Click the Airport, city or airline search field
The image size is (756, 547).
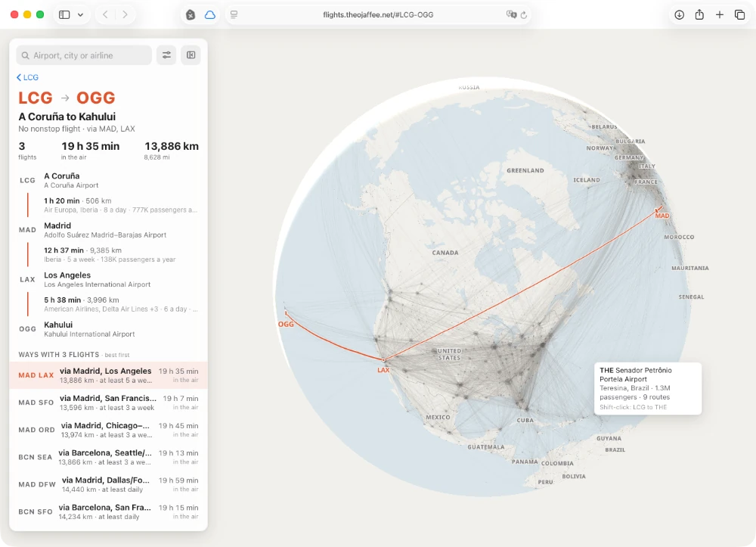84,55
